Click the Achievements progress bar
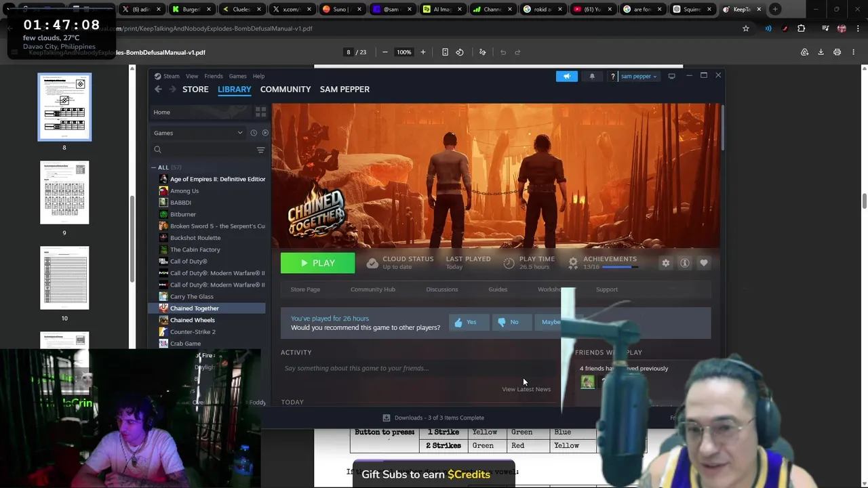 coord(620,267)
